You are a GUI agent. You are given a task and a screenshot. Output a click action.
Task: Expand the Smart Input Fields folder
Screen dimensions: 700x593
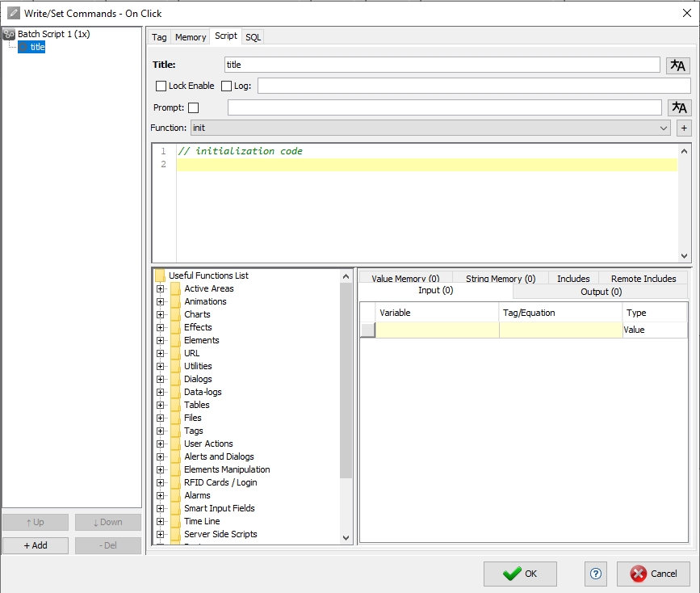(161, 508)
